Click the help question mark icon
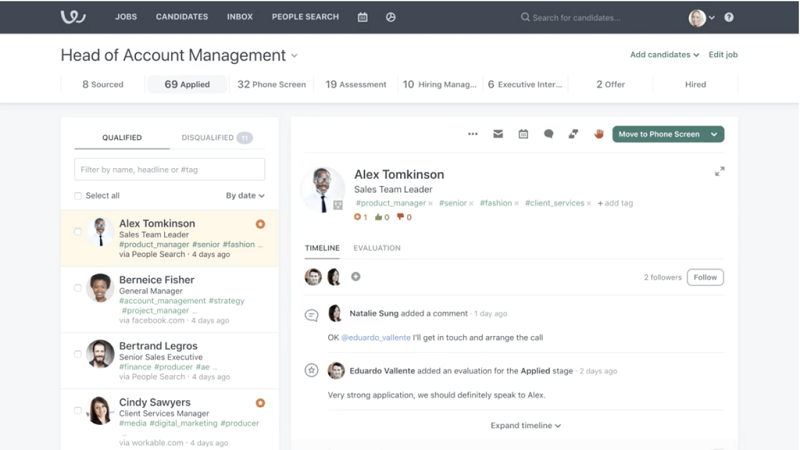 tap(729, 17)
